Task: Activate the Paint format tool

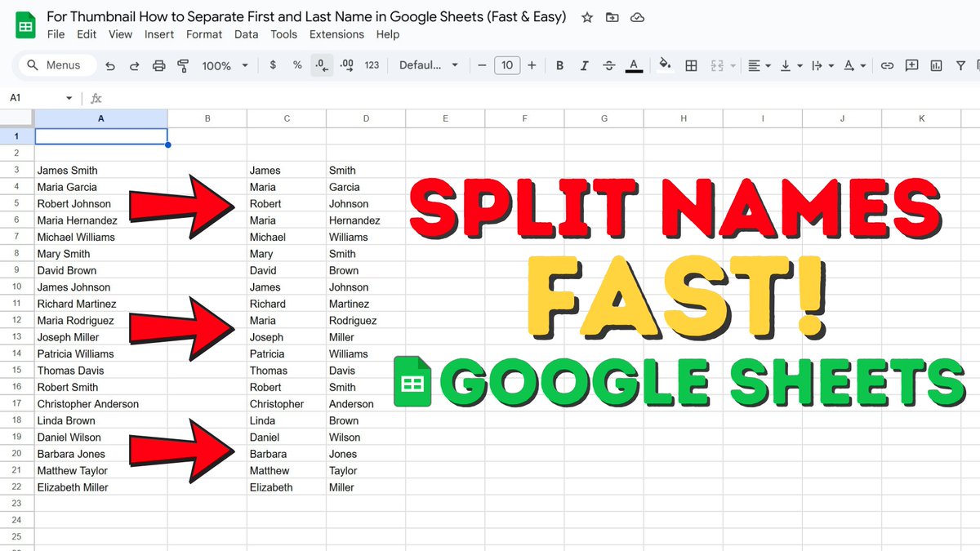Action: point(183,65)
